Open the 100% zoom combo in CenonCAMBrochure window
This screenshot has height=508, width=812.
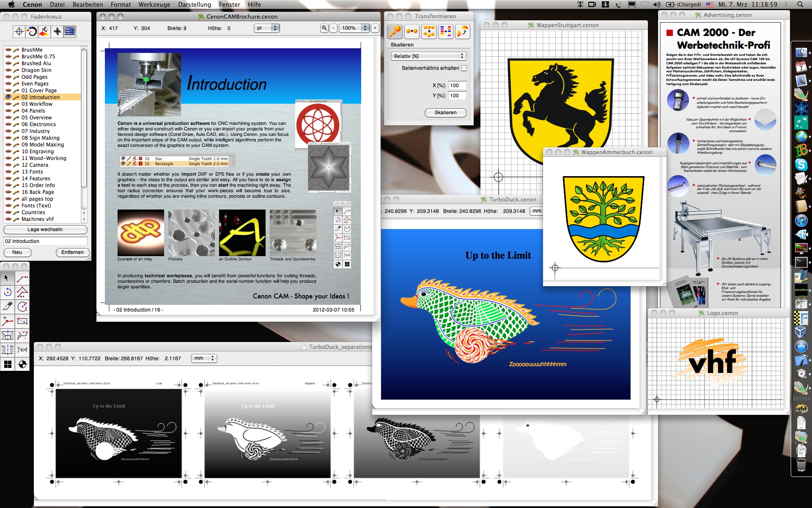pyautogui.click(x=355, y=28)
